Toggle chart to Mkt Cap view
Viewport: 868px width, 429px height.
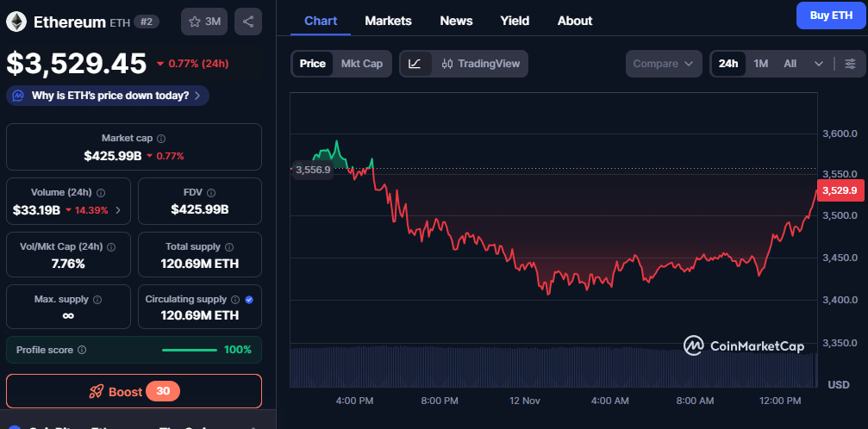(361, 64)
